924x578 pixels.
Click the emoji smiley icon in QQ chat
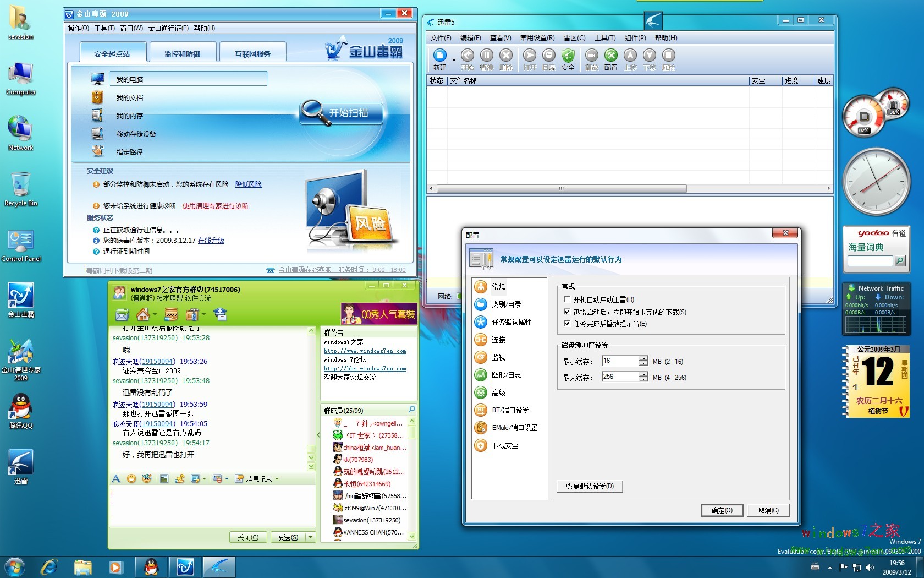point(131,479)
